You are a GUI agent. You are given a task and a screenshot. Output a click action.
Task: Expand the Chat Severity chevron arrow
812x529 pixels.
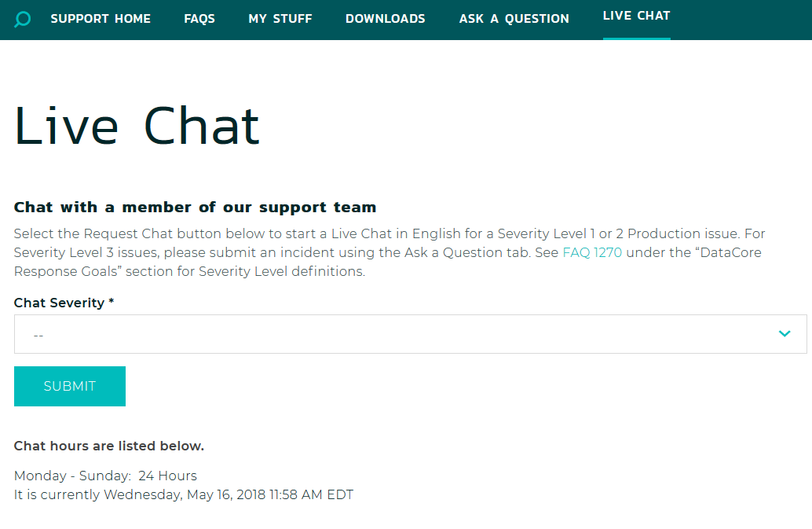[785, 333]
